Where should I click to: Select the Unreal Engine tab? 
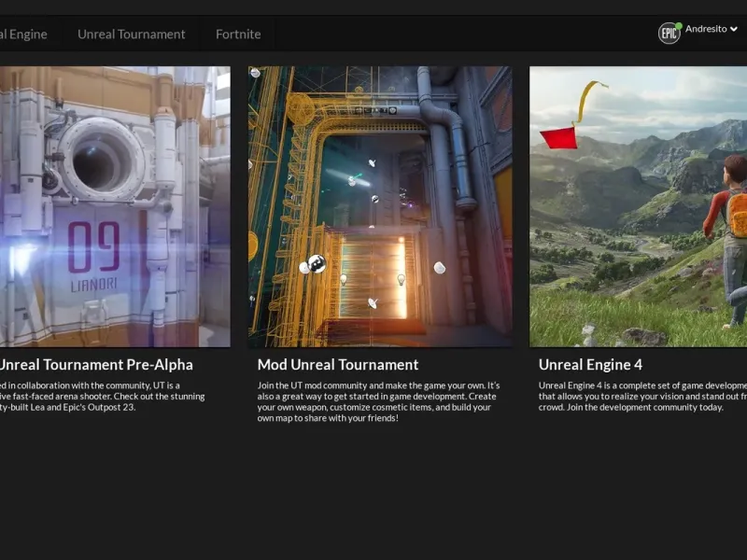(23, 35)
